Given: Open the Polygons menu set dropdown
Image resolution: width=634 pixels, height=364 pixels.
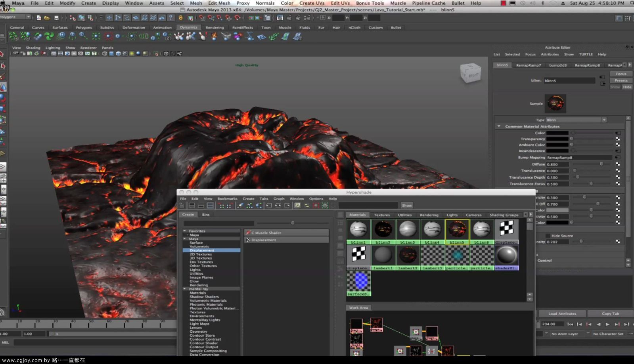Looking at the screenshot, I should click(15, 17).
